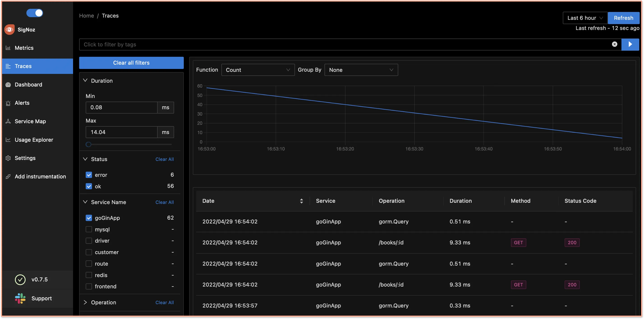The width and height of the screenshot is (644, 319).
Task: Click Clear All next to Status
Action: point(165,159)
